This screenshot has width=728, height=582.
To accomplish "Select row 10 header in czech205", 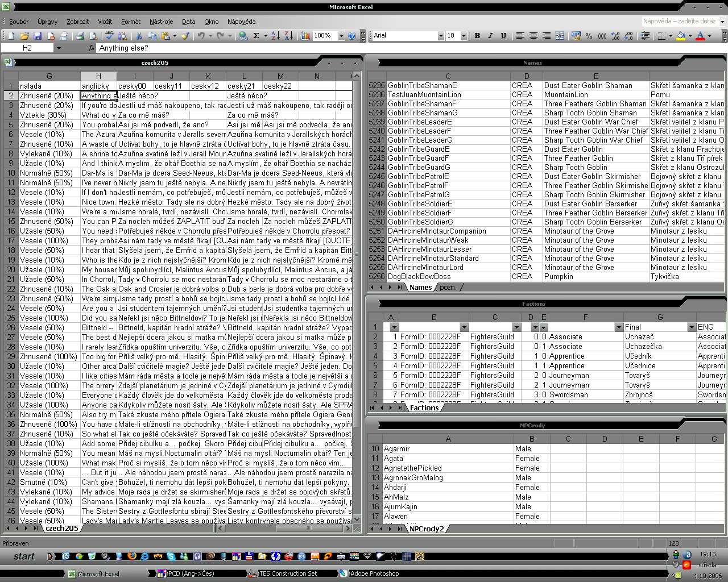I will click(x=10, y=173).
